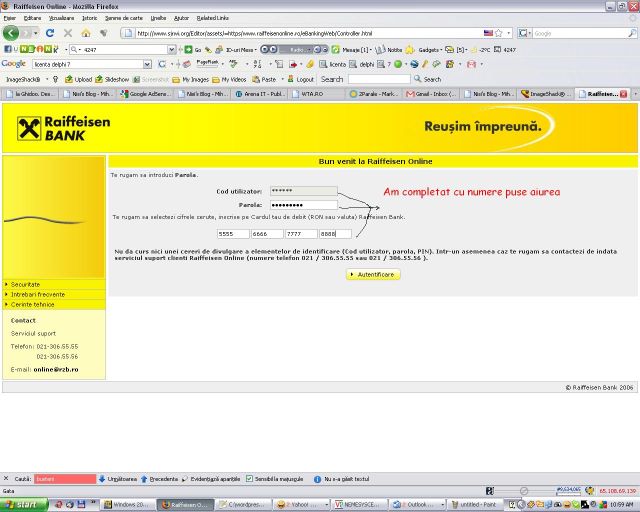Click ImageShack Paste button

(x=264, y=79)
